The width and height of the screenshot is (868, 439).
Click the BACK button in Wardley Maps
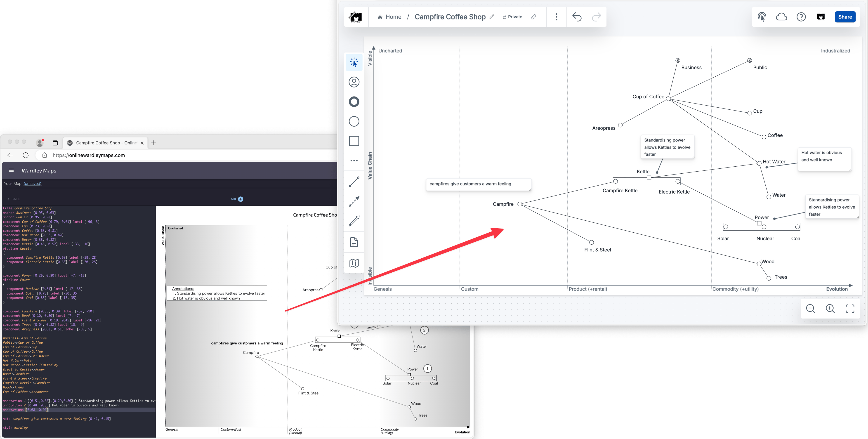(14, 199)
